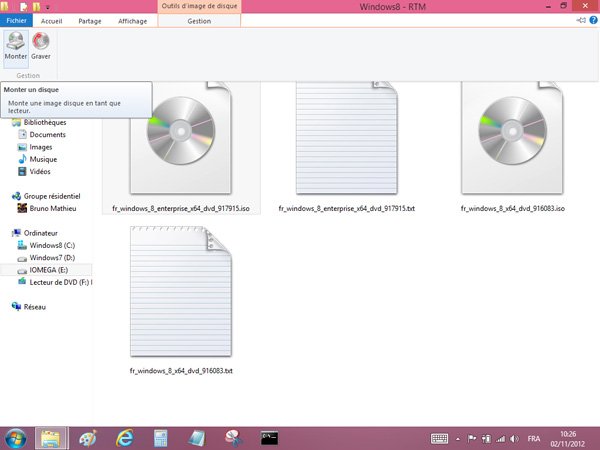Select fr_windows_8_enterprise_x64_dvd_917915.txt file icon
The width and height of the screenshot is (600, 450).
pos(347,138)
